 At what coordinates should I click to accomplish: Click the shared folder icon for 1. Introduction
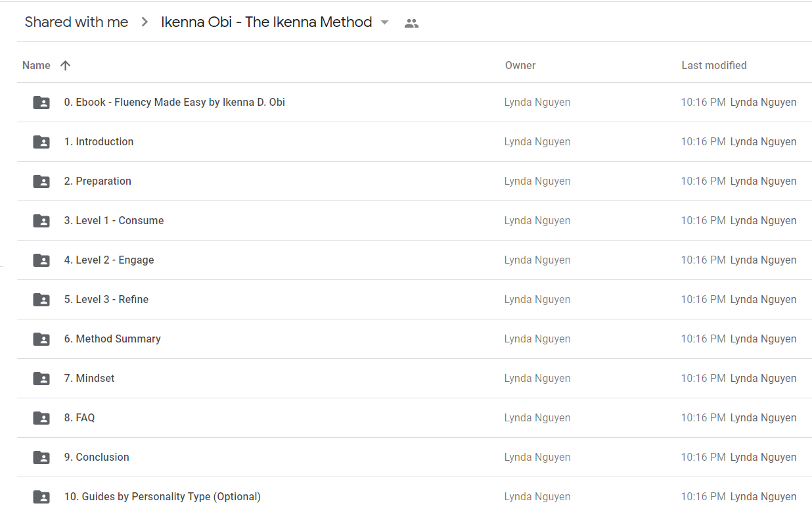pos(41,142)
